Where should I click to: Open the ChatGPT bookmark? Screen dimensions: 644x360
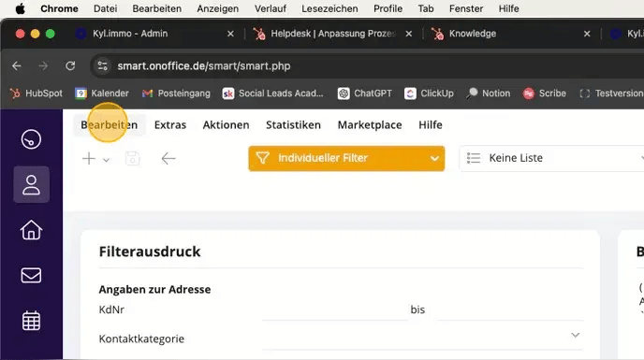(365, 94)
